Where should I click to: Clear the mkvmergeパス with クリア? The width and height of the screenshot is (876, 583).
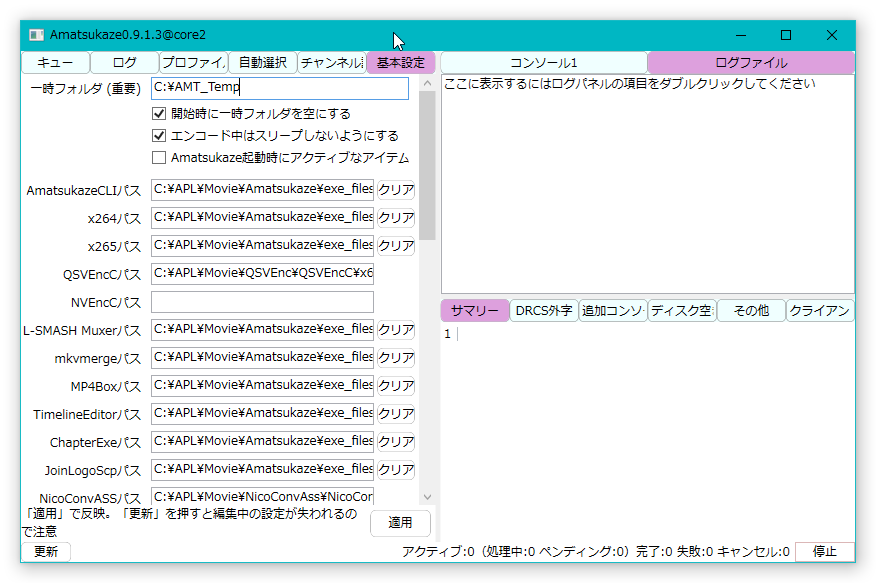(396, 357)
